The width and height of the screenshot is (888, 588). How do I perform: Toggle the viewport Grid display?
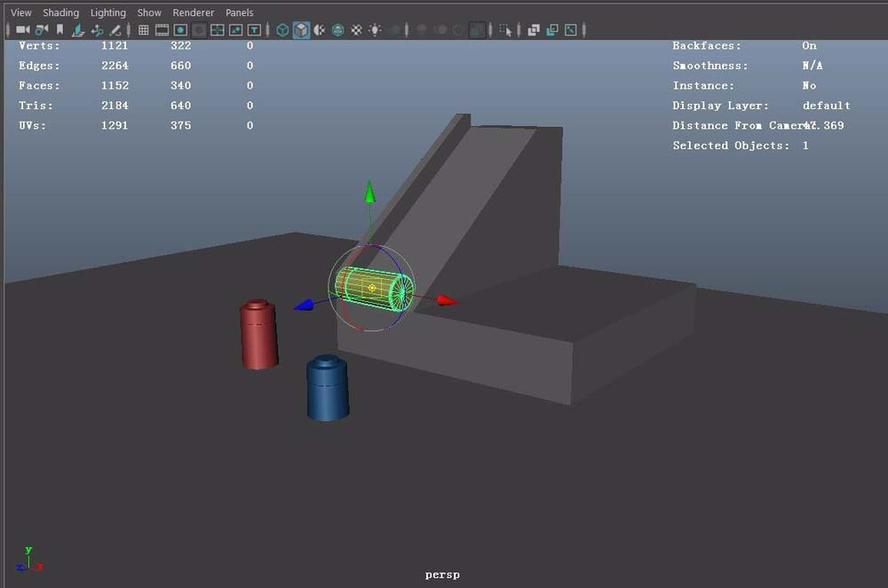[143, 30]
